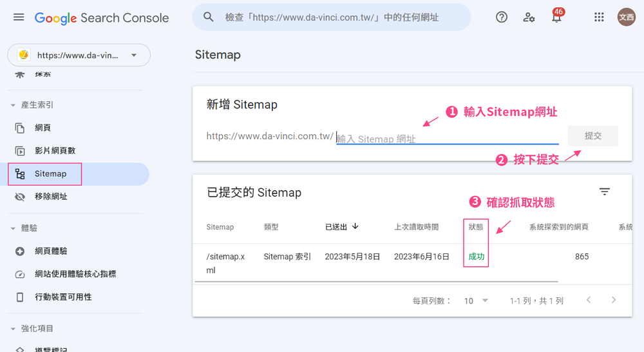The image size is (644, 352).
Task: Sort by 類型 column header
Action: click(271, 227)
